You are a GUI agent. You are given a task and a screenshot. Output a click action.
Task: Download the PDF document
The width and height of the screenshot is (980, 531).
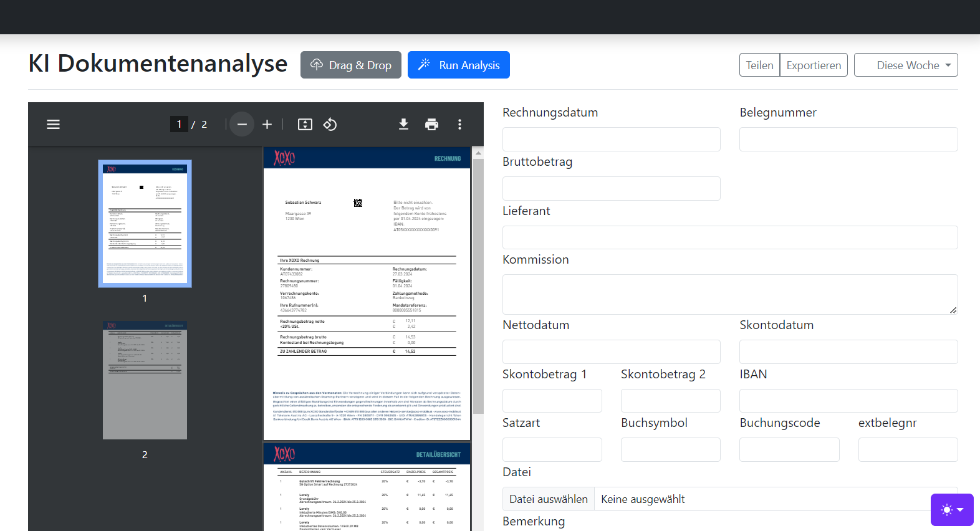(x=403, y=125)
